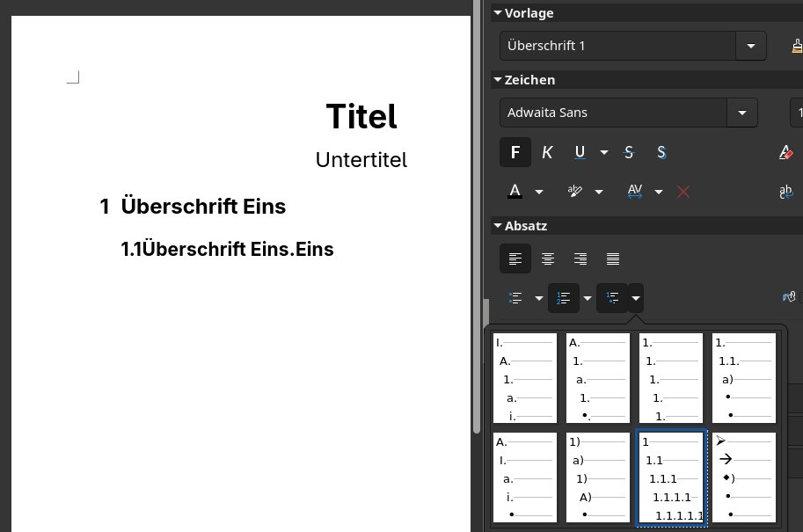803x532 pixels.
Task: Click the clear direct formatting icon
Action: (786, 152)
